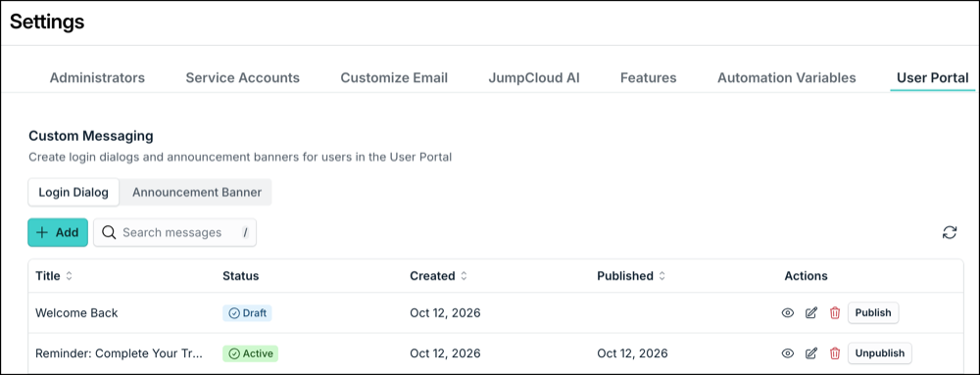
Task: Switch to Customize Email tab
Action: [394, 78]
